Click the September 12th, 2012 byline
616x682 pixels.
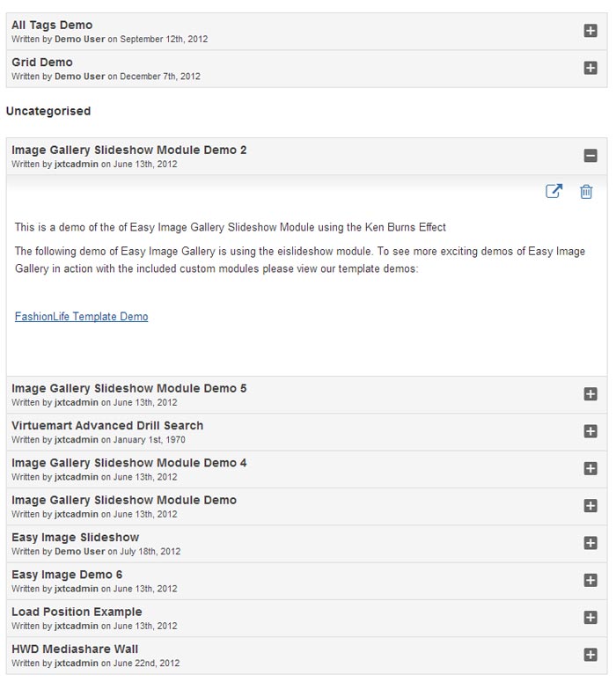pyautogui.click(x=110, y=39)
